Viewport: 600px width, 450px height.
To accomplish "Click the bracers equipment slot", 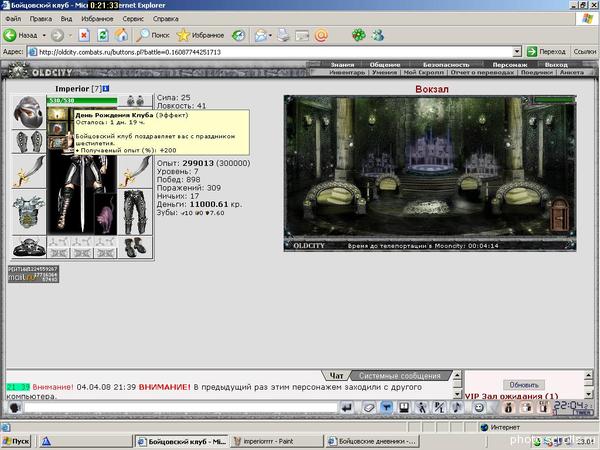I will pos(28,142).
